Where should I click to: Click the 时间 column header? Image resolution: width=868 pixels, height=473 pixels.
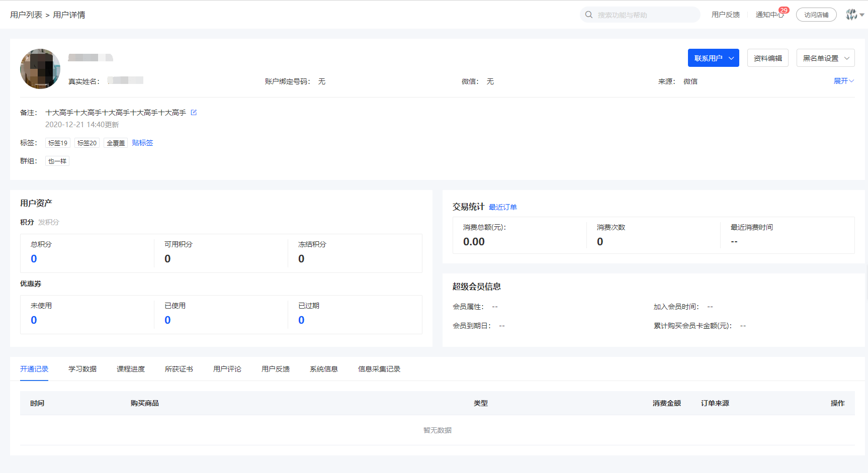pyautogui.click(x=37, y=403)
